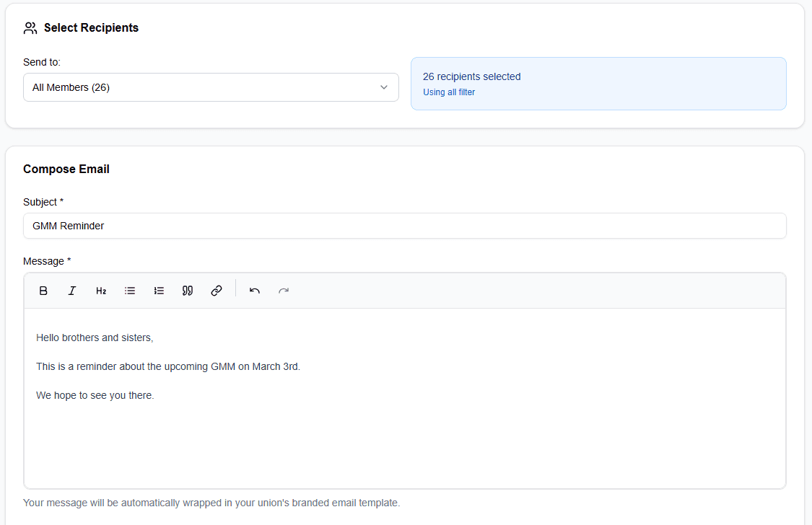Click the message body text area
The image size is (812, 525).
[x=404, y=397]
